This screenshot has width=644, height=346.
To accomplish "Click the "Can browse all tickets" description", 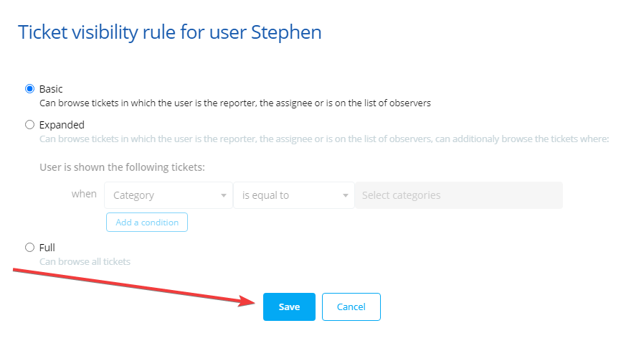I will coord(85,262).
